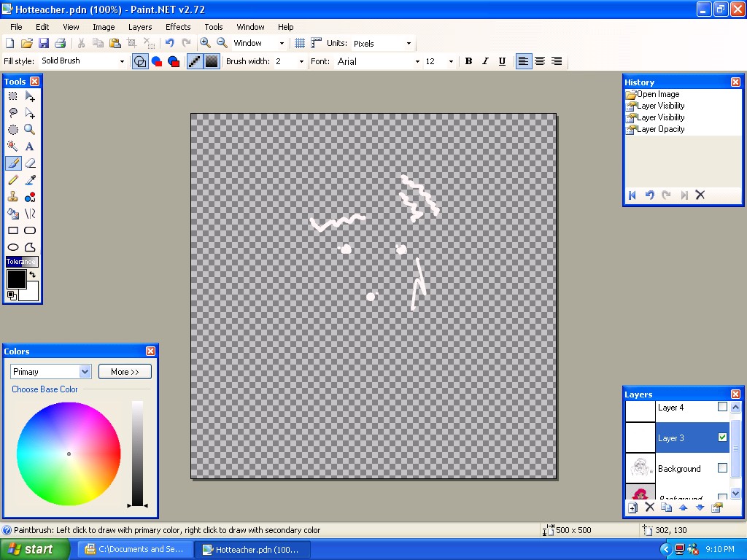Screen dimensions: 747x560
Task: Open the Effects menu
Action: [x=178, y=27]
